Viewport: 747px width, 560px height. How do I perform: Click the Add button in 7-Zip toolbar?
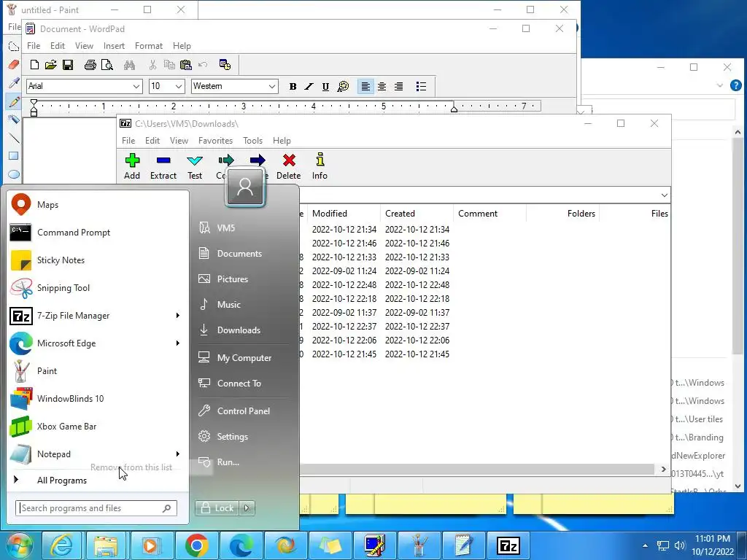(132, 167)
